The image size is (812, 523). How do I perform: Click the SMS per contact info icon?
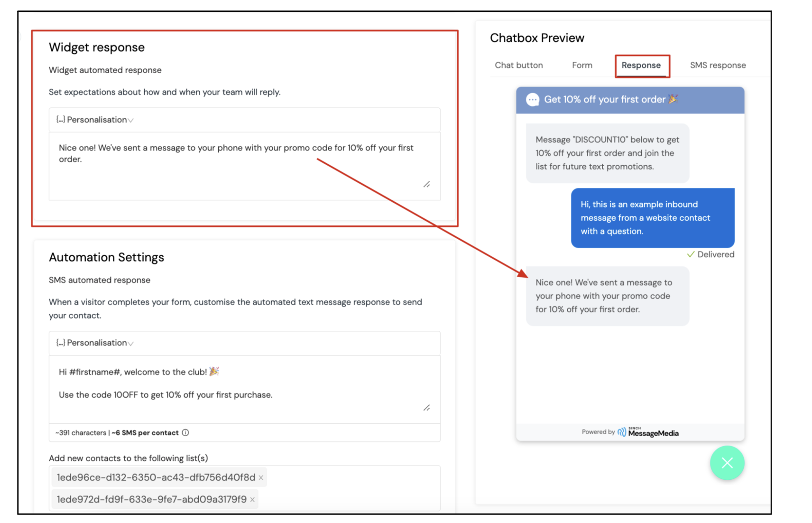click(185, 433)
